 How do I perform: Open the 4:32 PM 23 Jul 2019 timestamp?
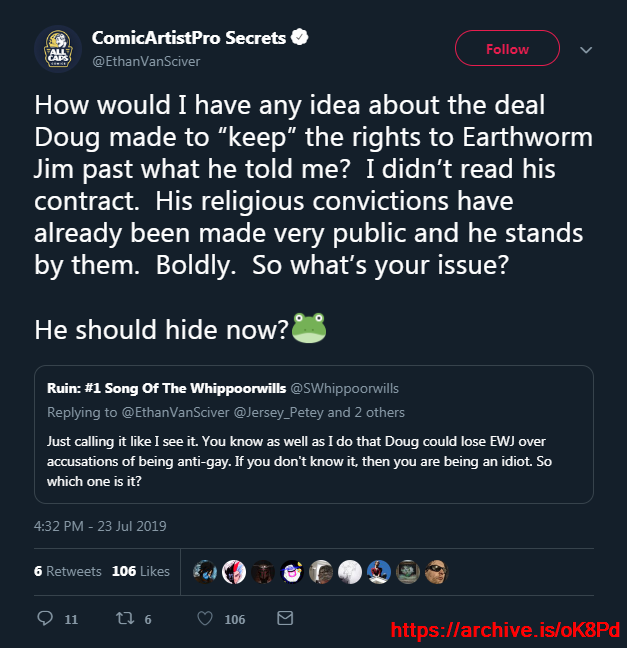(x=100, y=526)
